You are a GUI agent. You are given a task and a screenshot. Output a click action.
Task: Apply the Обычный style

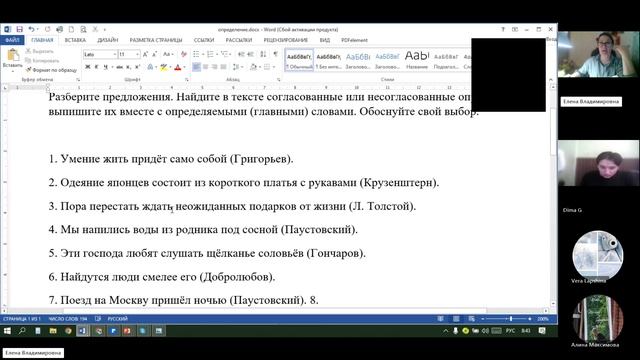[x=299, y=60]
